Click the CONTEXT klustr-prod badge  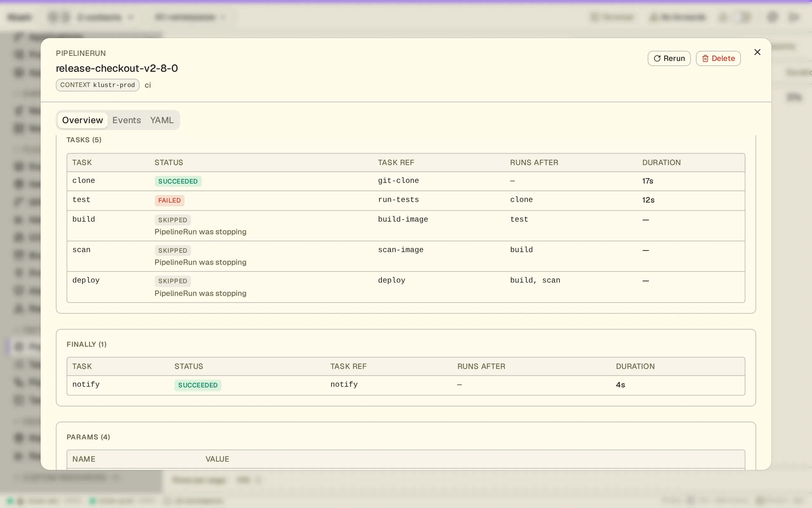(x=98, y=85)
